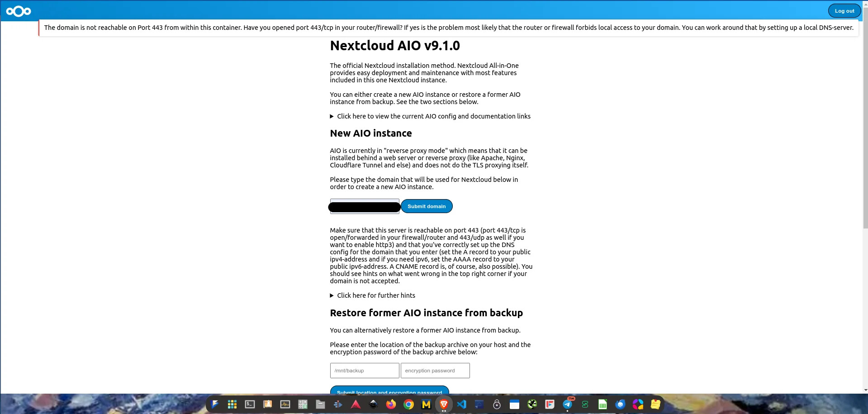Click the port 443 error notification
This screenshot has width=868, height=414.
(449, 28)
